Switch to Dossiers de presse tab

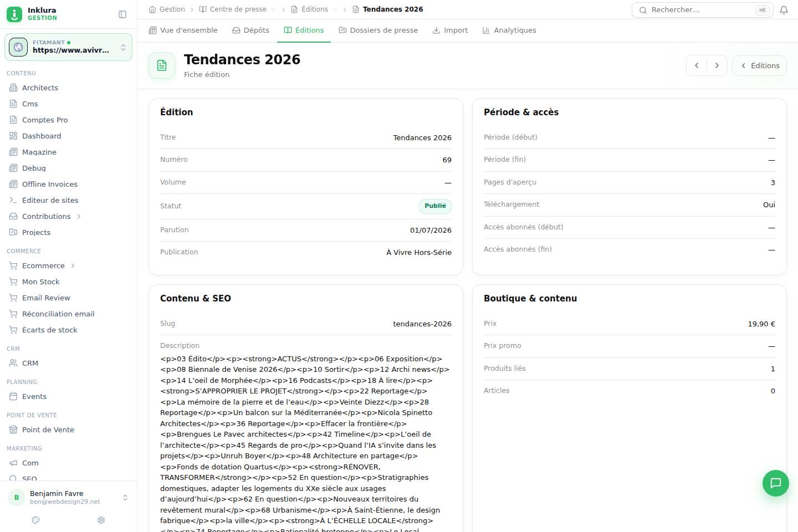coord(378,30)
